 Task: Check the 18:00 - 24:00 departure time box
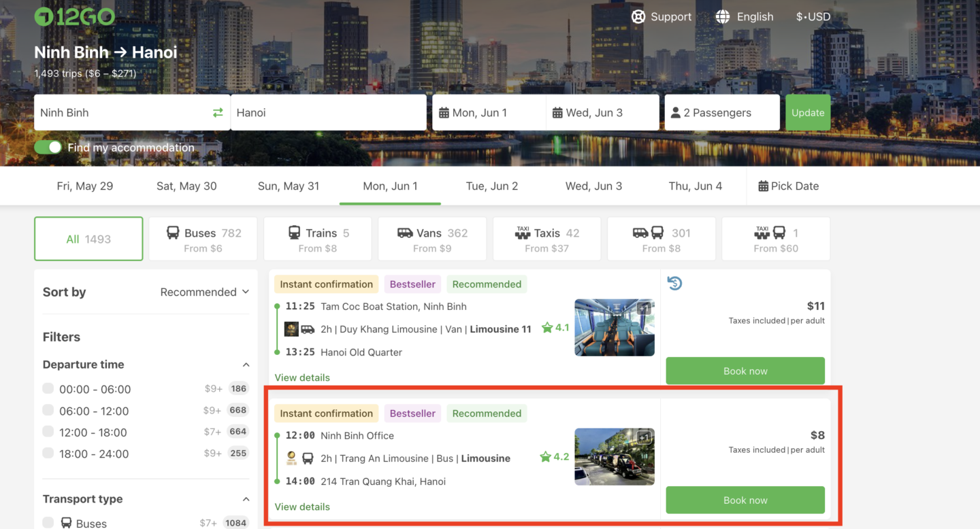(48, 453)
